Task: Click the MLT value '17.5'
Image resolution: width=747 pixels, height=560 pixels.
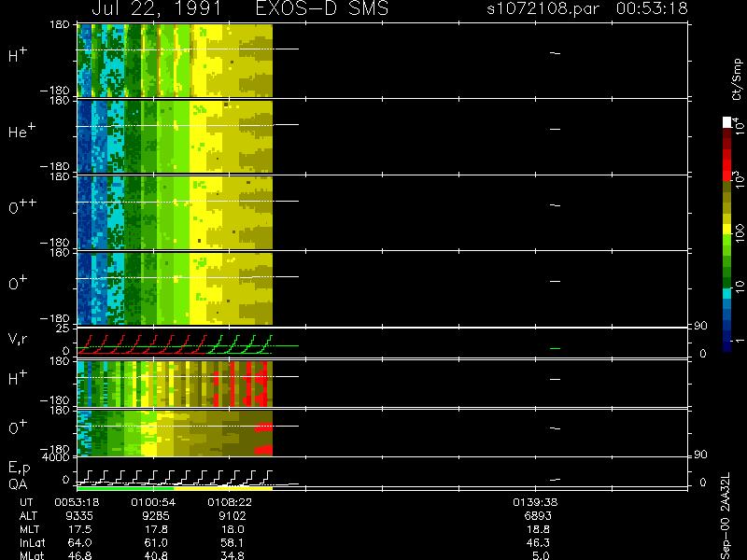Action: [80, 529]
